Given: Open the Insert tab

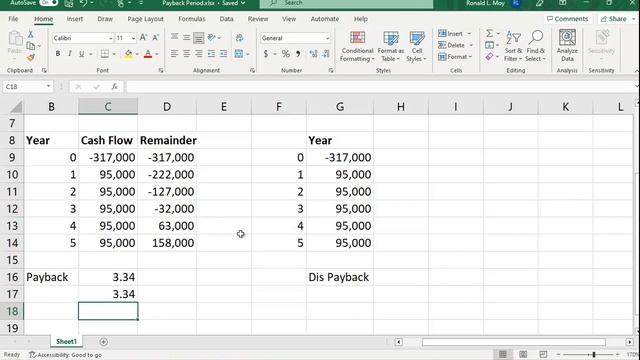Looking at the screenshot, I should pos(75,19).
